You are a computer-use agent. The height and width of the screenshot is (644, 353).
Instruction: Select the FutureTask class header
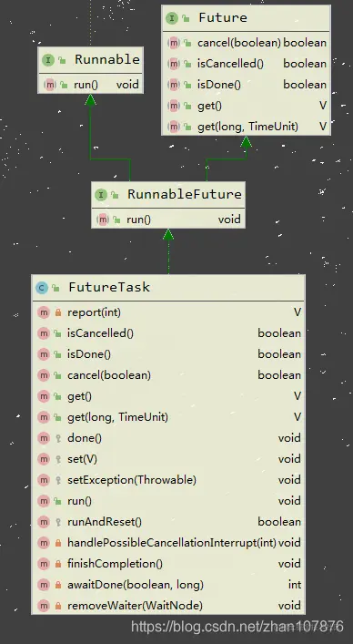click(x=168, y=288)
